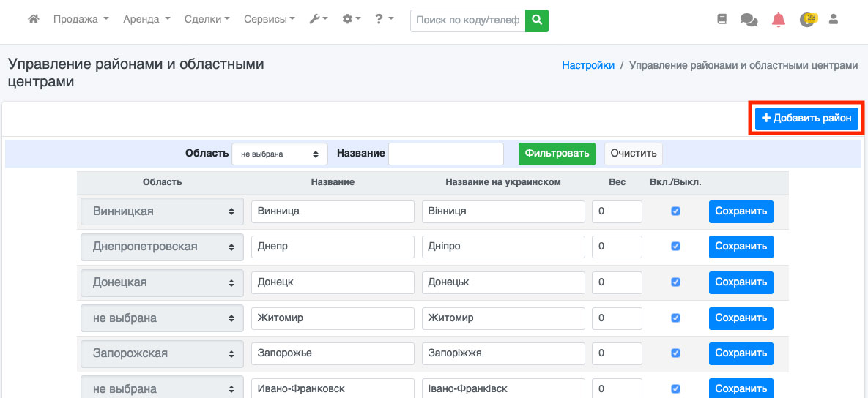This screenshot has height=398, width=868.
Task: Open the Область filter dropdown
Action: point(280,154)
